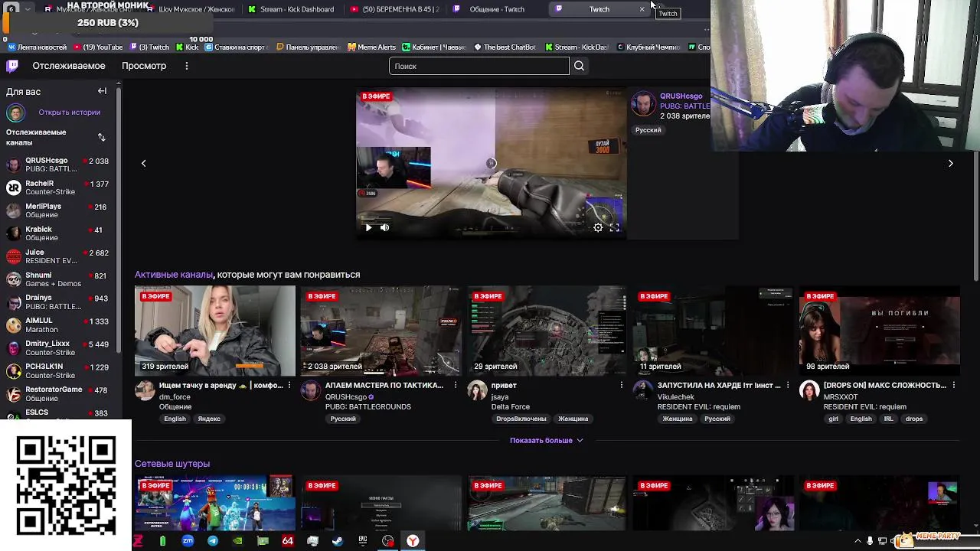980x551 pixels.
Task: Open options dots for dm_force stream card
Action: (289, 386)
